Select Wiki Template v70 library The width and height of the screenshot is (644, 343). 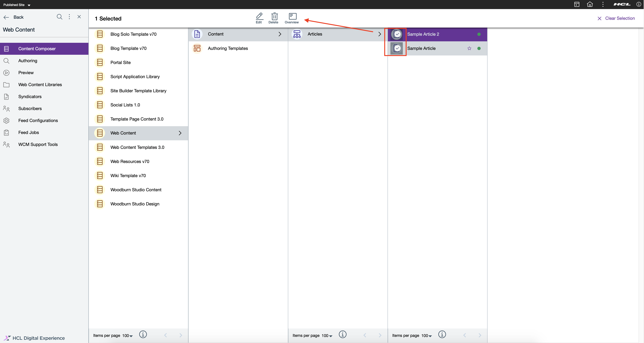(x=138, y=176)
